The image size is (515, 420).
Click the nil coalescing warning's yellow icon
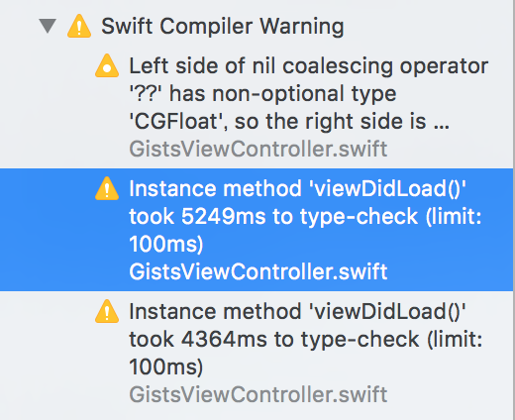107,65
